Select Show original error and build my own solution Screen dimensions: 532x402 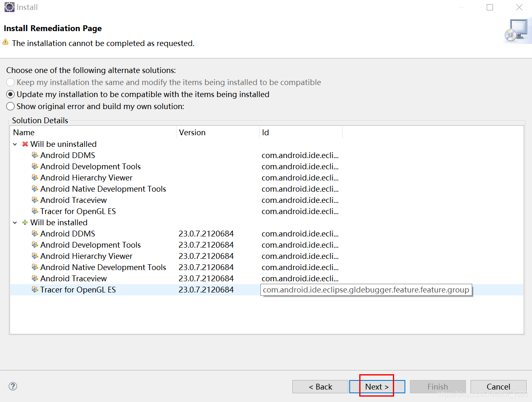[x=95, y=106]
